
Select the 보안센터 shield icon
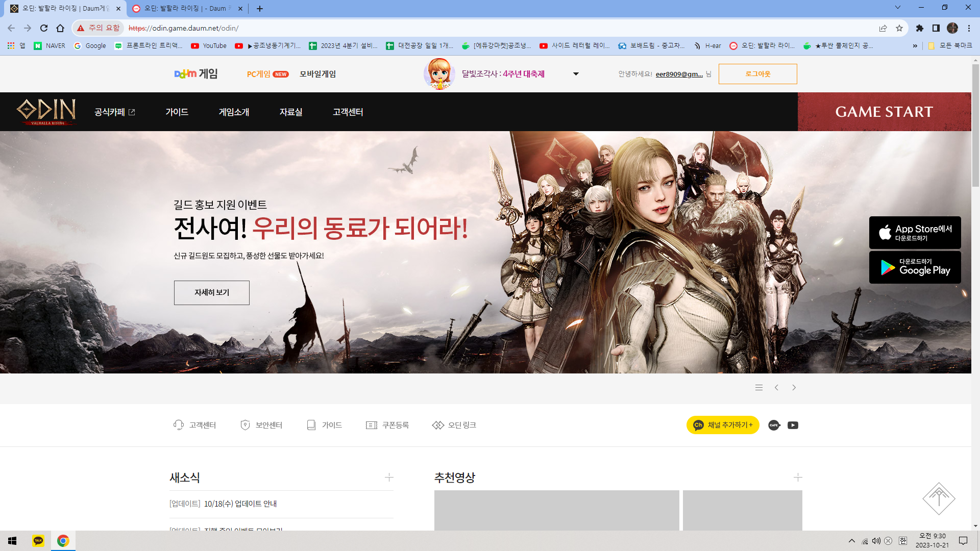point(246,424)
